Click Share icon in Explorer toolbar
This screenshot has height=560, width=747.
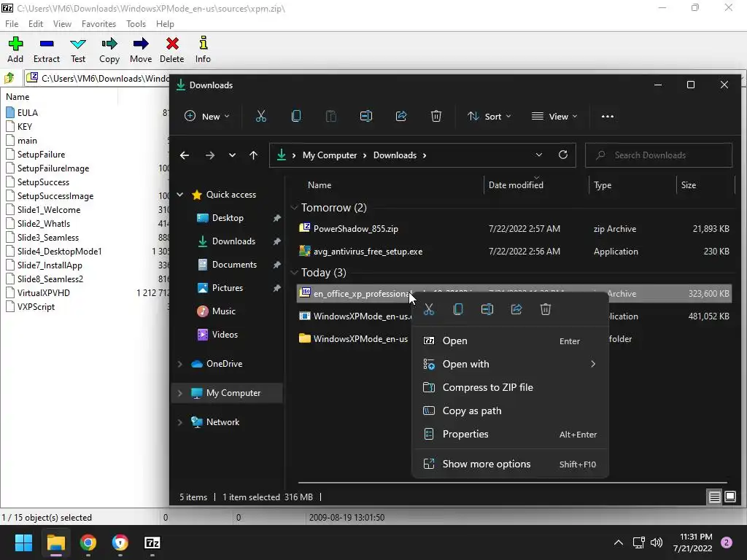point(401,116)
